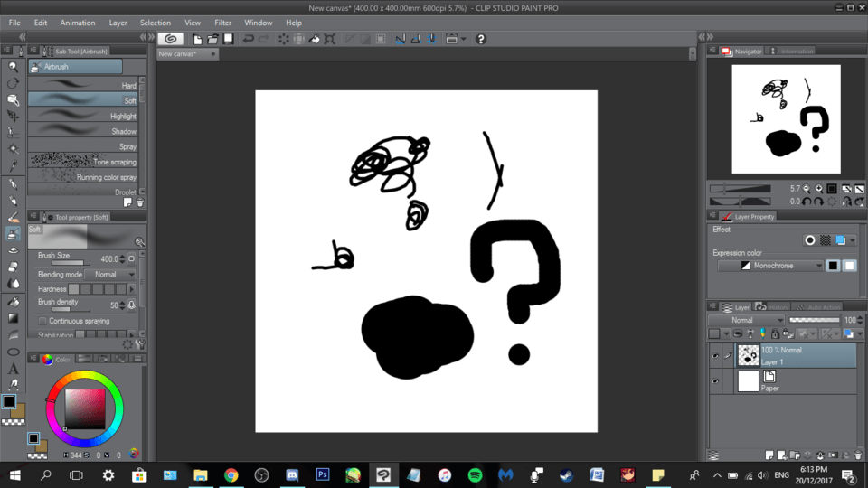Delete sub tool with trash icon
The height and width of the screenshot is (488, 868).
click(x=140, y=203)
